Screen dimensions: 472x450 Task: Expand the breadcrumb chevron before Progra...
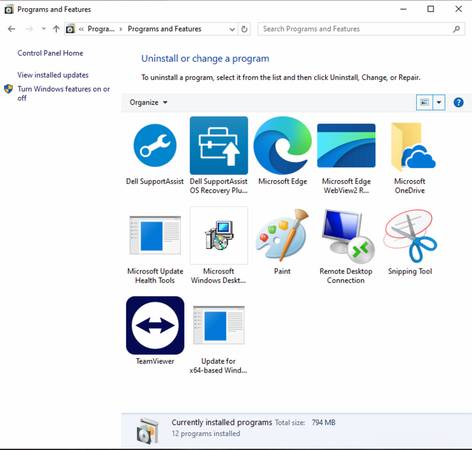pos(81,29)
